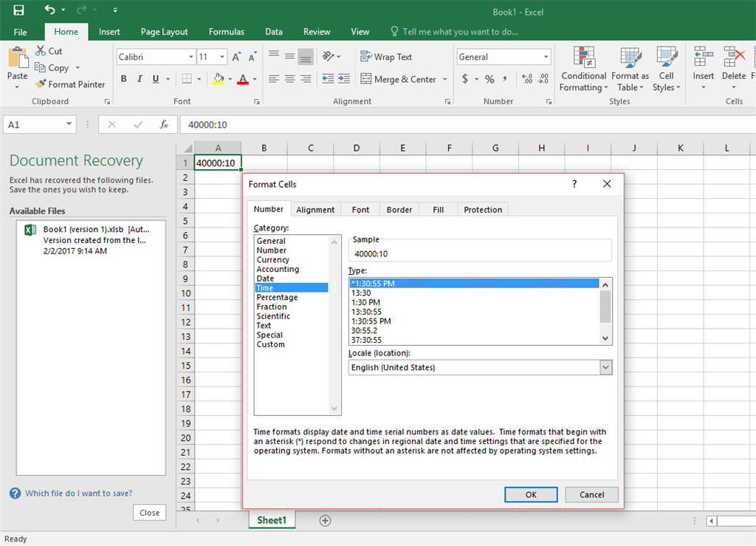The height and width of the screenshot is (546, 756).
Task: Expand Paste options arrow below Paste
Action: 18,87
